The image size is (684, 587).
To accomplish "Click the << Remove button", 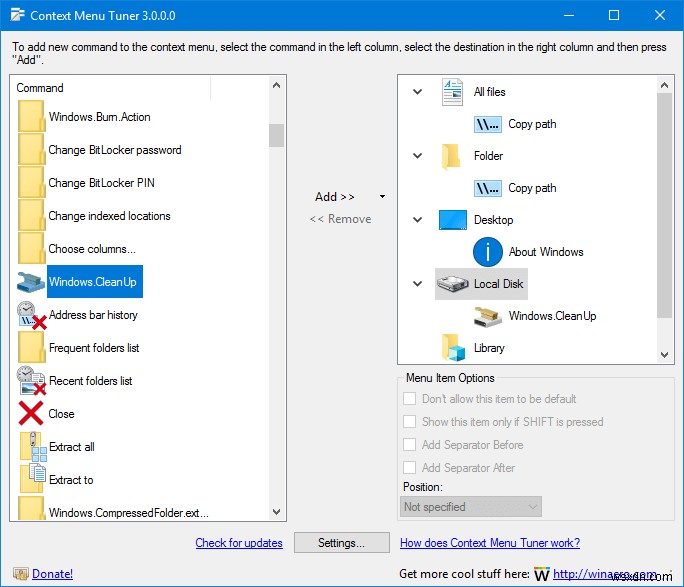I will [340, 219].
